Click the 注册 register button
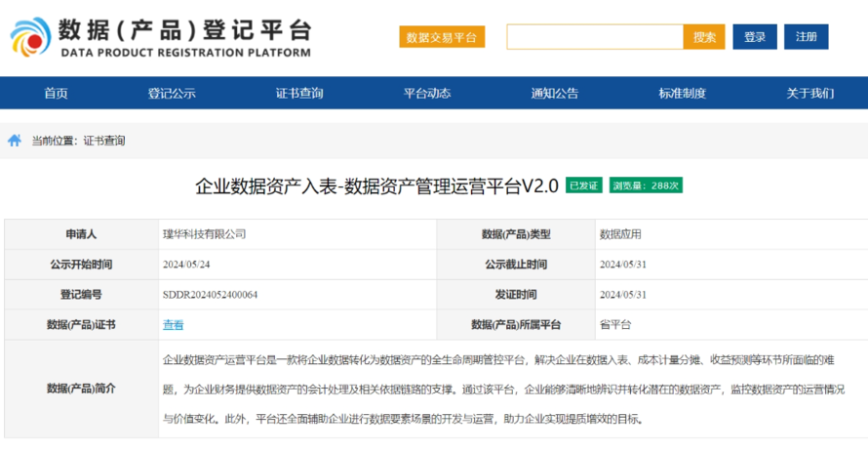The height and width of the screenshot is (452, 868). (x=806, y=37)
